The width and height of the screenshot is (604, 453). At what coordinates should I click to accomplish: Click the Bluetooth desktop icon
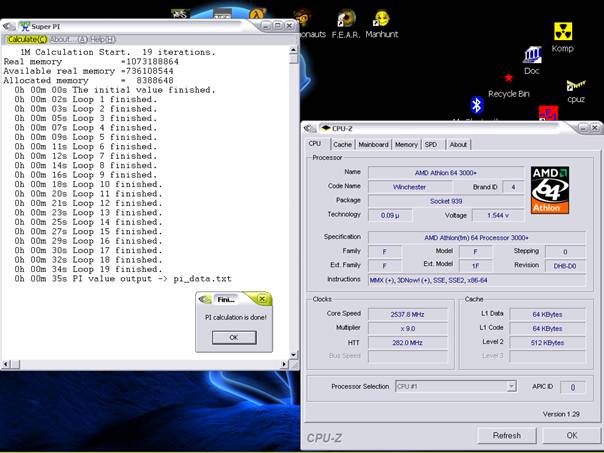coord(477,105)
